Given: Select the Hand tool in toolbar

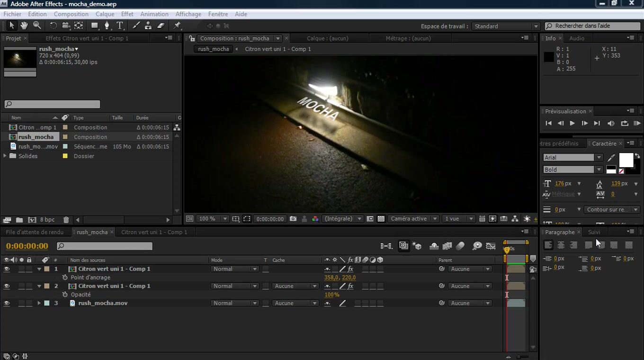Looking at the screenshot, I should pyautogui.click(x=24, y=26).
